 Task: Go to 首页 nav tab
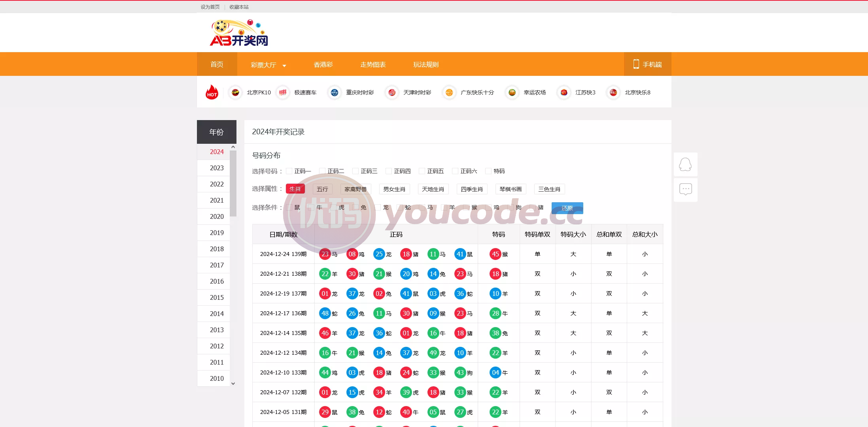point(217,64)
